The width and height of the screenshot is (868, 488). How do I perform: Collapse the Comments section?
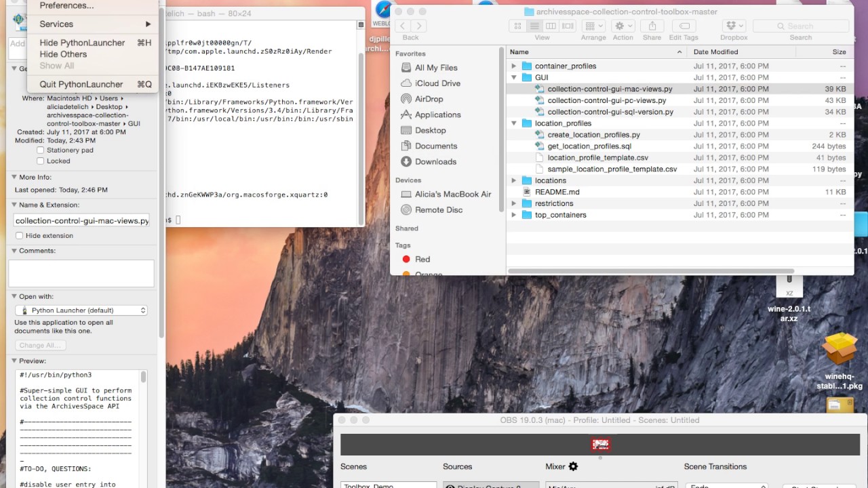point(14,251)
